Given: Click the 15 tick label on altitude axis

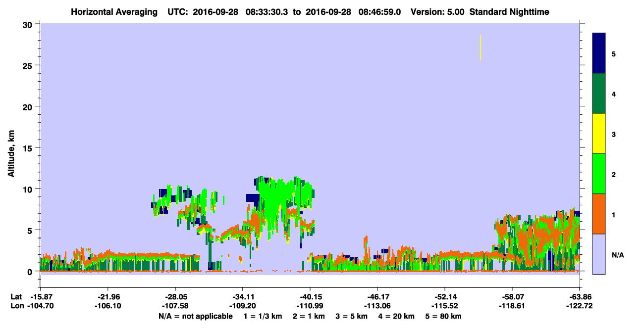Looking at the screenshot, I should coord(29,147).
